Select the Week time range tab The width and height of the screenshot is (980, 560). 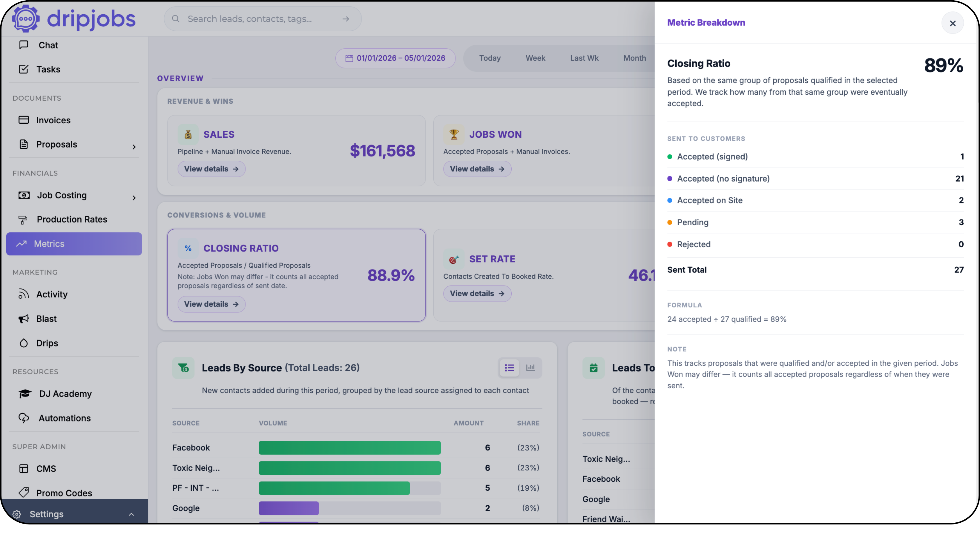click(535, 58)
